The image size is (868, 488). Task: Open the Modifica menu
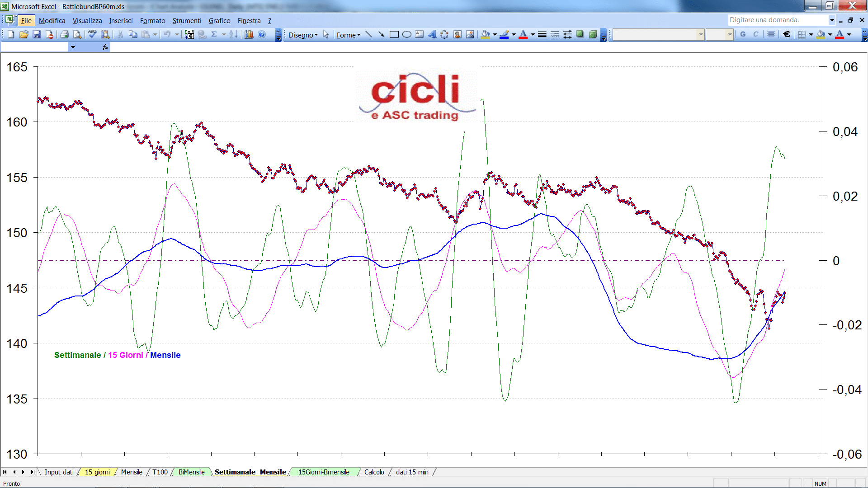(52, 20)
